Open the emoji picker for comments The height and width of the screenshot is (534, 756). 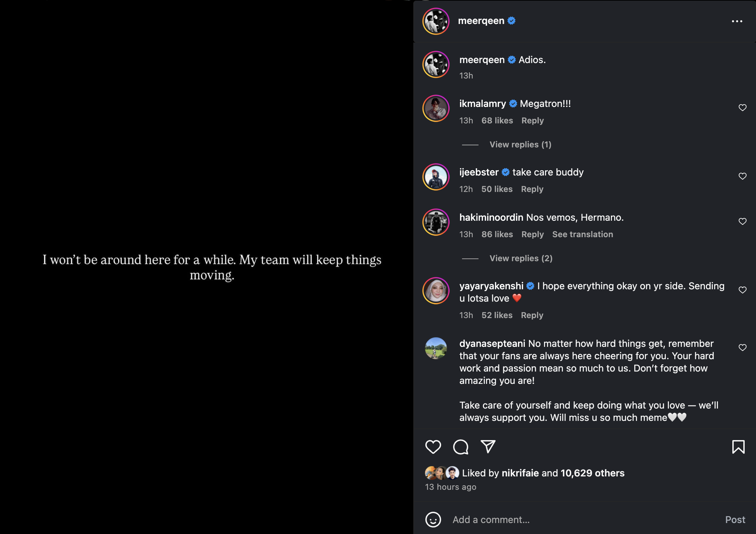point(433,520)
